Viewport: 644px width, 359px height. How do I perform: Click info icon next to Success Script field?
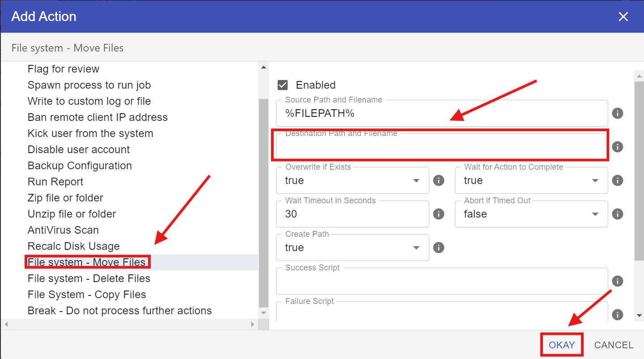617,281
